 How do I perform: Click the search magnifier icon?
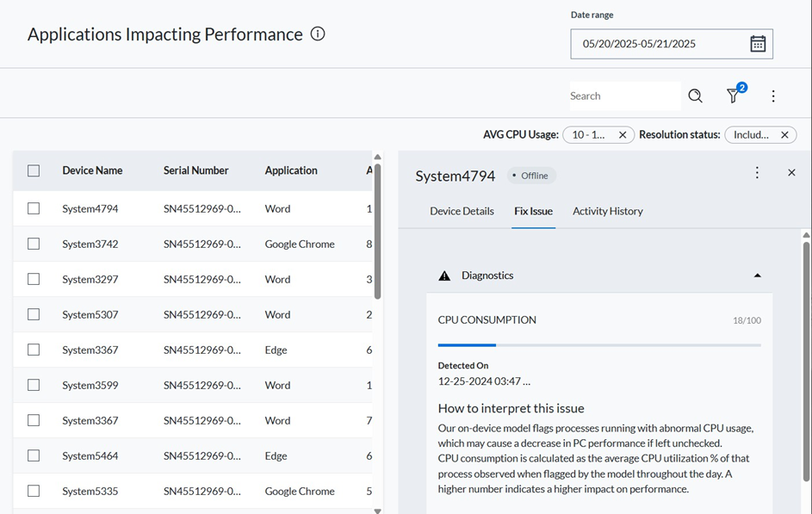click(695, 96)
